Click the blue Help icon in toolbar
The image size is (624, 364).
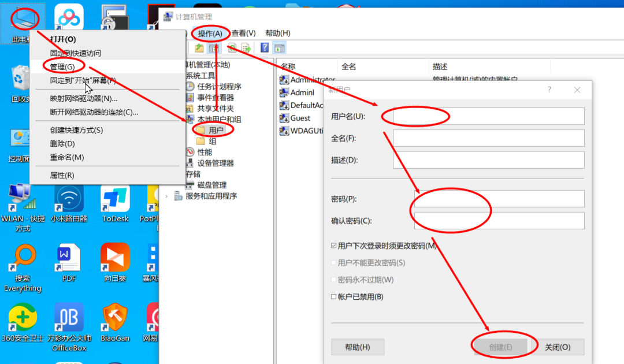pos(265,48)
